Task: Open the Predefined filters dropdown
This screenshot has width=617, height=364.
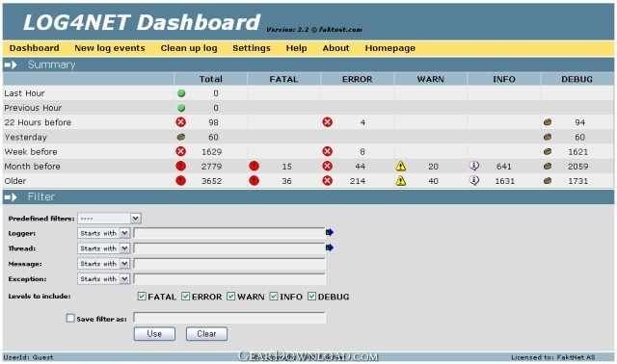Action: 109,219
